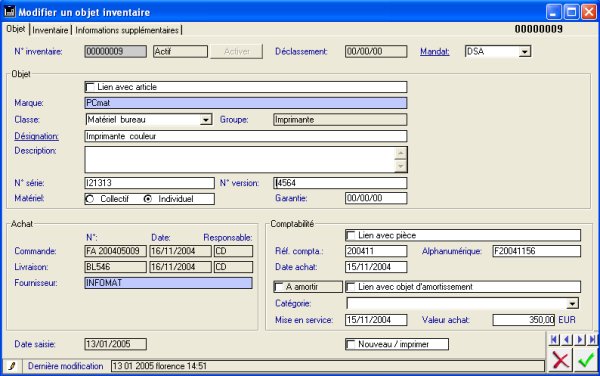This screenshot has height=376, width=600.
Task: Go to the last inventory record
Action: [x=592, y=339]
